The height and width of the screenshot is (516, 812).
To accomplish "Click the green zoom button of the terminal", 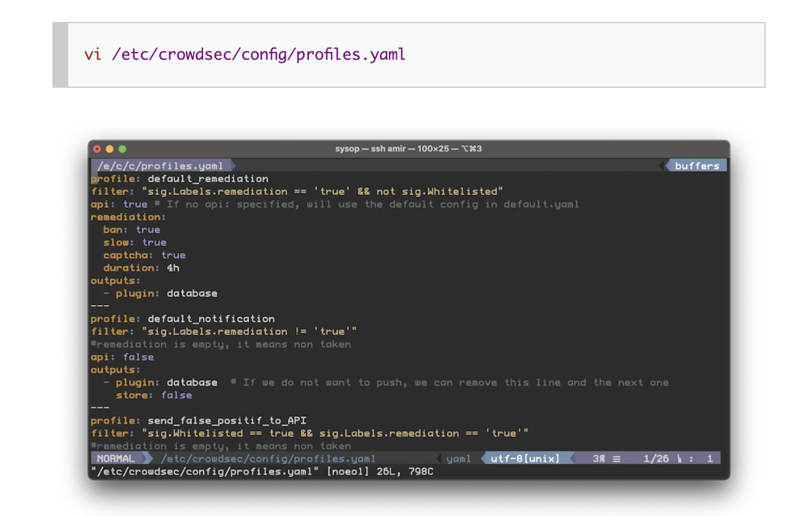I will (122, 149).
